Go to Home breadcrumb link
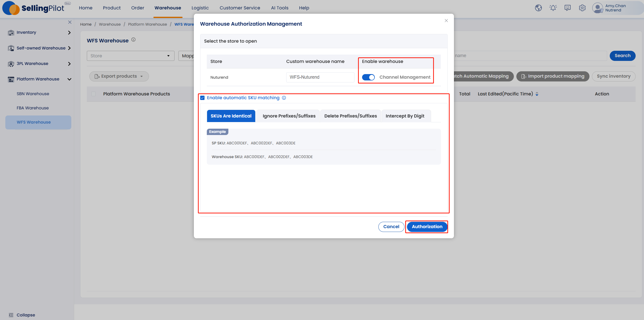Screen dimensions: 644x320 click(x=86, y=24)
